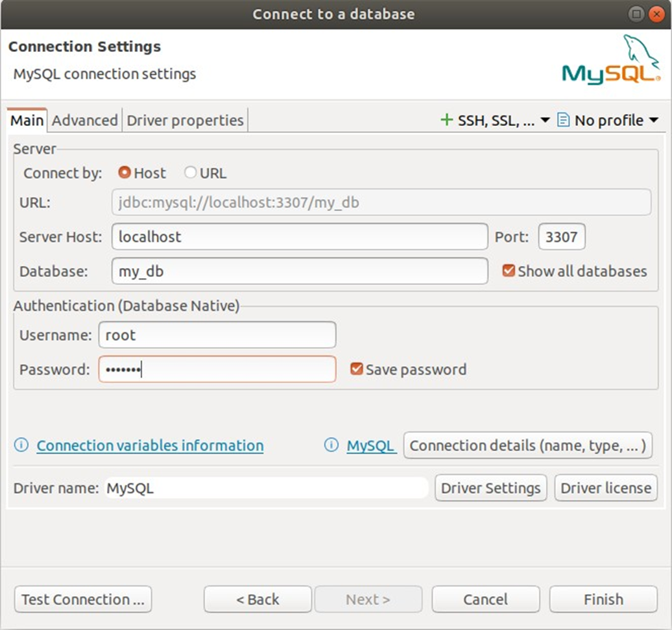Go back with the < Back button

pyautogui.click(x=258, y=599)
